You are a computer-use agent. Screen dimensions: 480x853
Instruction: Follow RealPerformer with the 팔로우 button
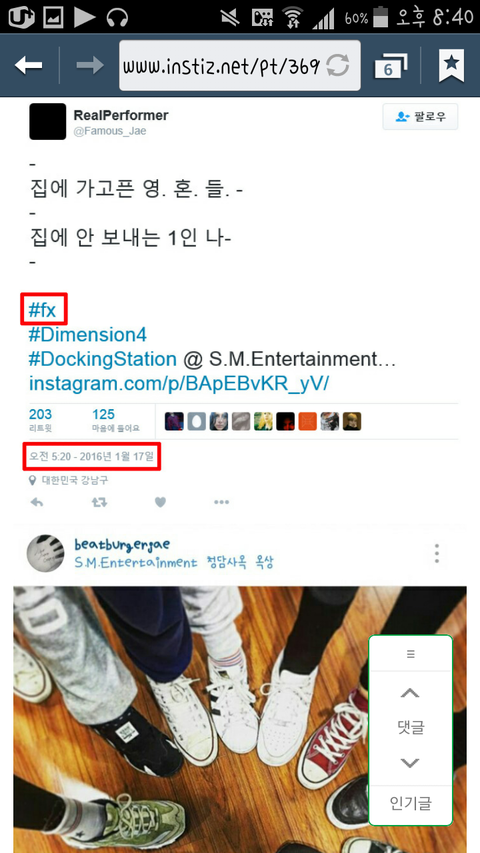420,116
